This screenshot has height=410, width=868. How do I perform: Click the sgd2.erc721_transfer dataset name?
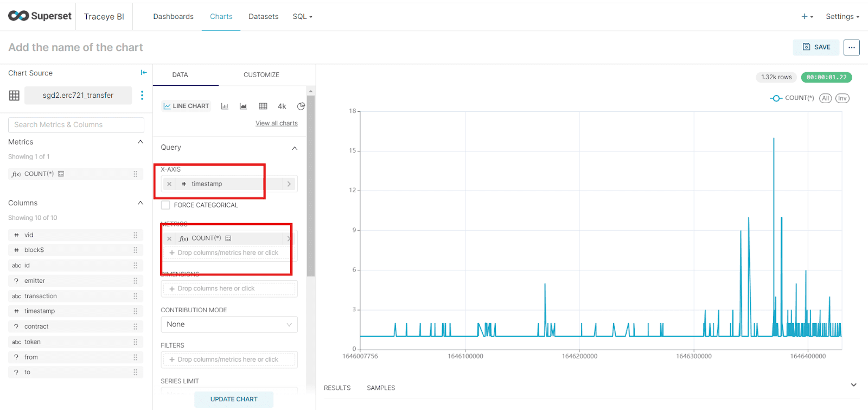(x=78, y=95)
